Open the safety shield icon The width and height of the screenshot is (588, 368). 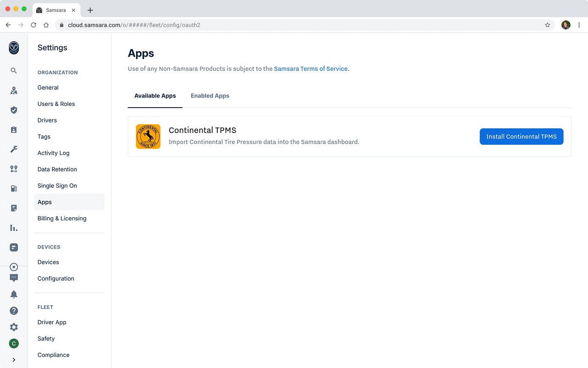(14, 110)
